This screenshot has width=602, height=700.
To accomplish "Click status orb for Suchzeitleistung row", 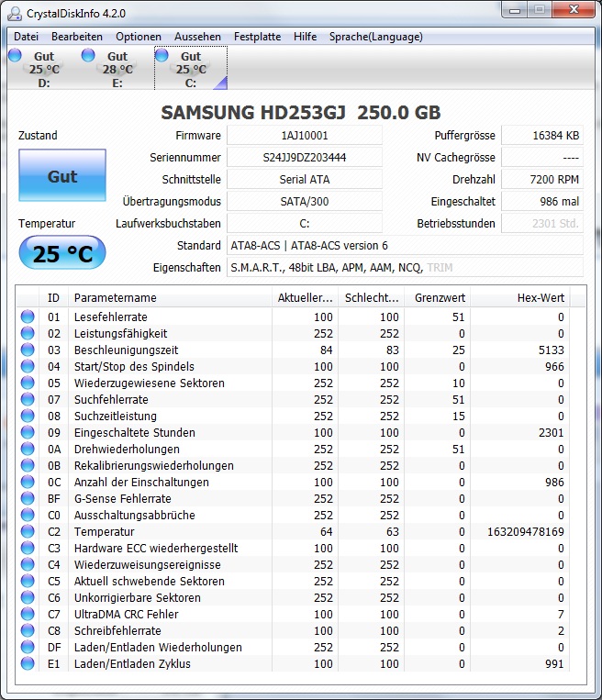I will click(28, 416).
